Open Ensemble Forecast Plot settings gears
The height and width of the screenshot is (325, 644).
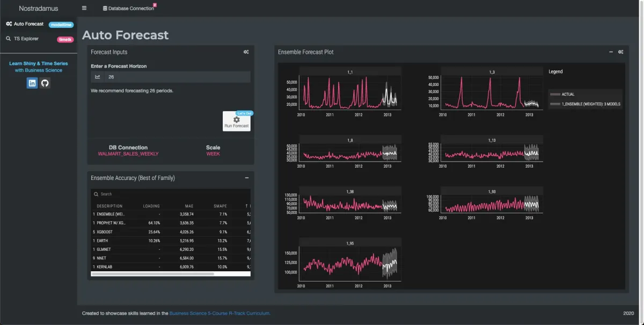click(620, 52)
